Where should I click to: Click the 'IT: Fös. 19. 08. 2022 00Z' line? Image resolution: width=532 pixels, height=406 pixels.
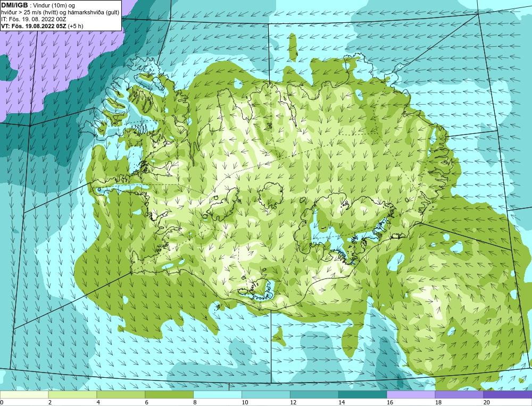[34, 19]
